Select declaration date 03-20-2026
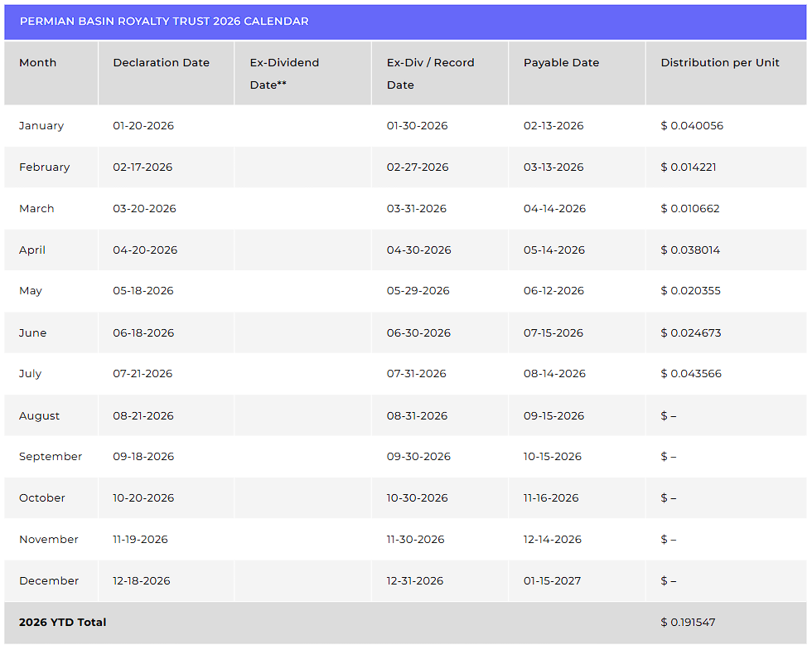Image resolution: width=812 pixels, height=650 pixels. pyautogui.click(x=144, y=209)
